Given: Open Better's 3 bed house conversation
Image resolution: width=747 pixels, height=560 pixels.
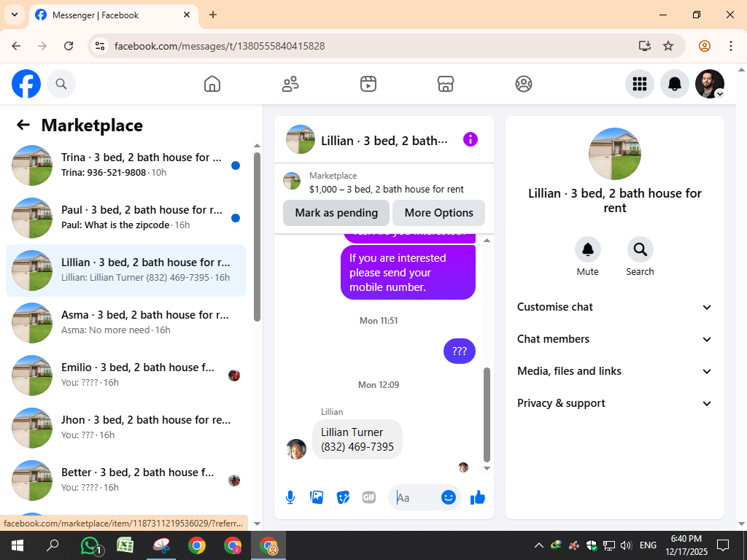Looking at the screenshot, I should (x=125, y=480).
